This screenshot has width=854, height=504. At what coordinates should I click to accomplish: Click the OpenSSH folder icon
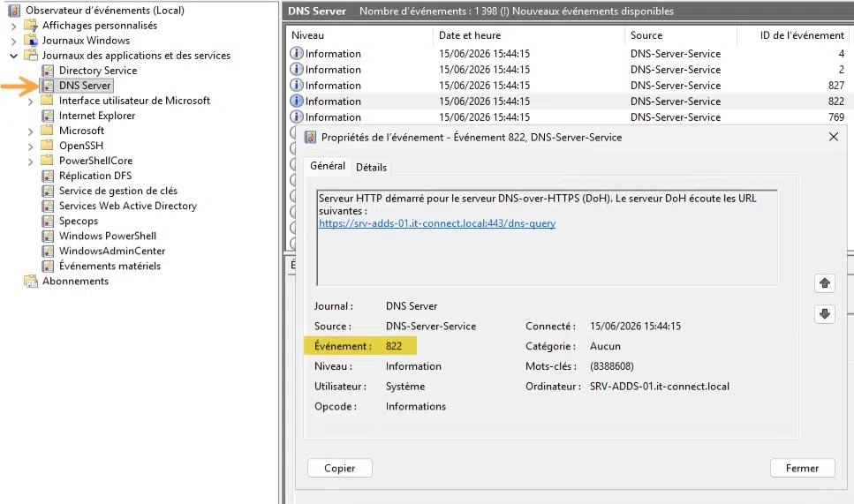point(48,146)
